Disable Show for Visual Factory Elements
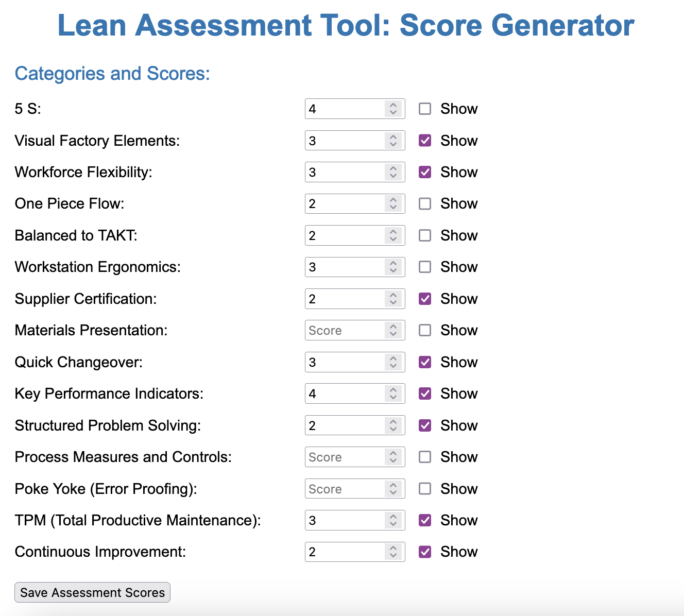 424,140
